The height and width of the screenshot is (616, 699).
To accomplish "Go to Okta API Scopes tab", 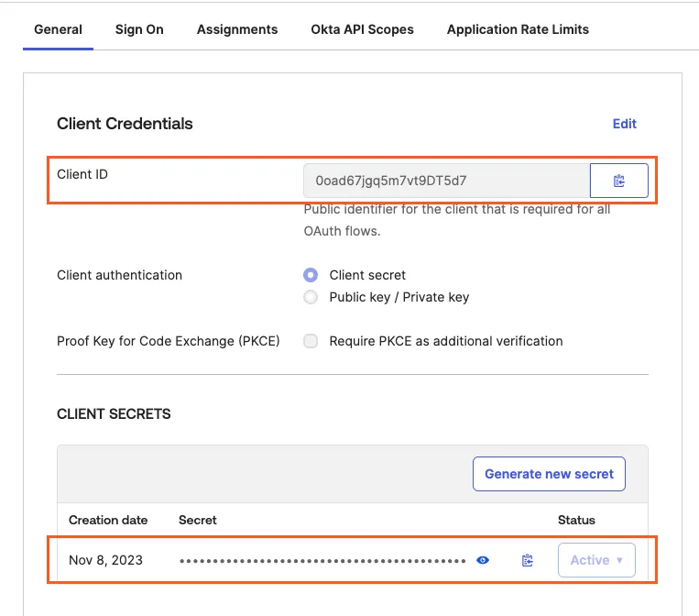I will click(362, 29).
